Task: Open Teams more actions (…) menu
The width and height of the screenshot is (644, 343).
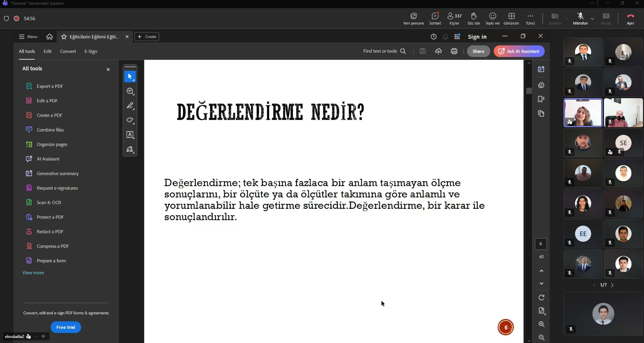Action: click(x=530, y=16)
